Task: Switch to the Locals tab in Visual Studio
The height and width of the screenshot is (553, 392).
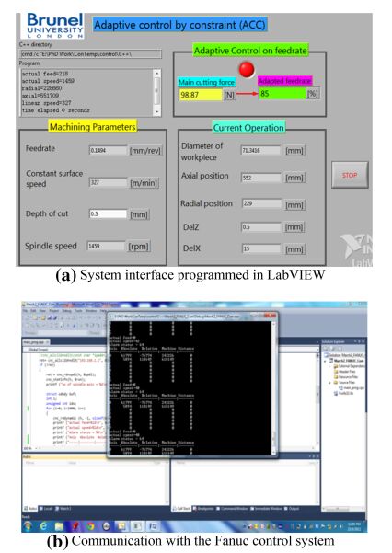Action: click(46, 508)
